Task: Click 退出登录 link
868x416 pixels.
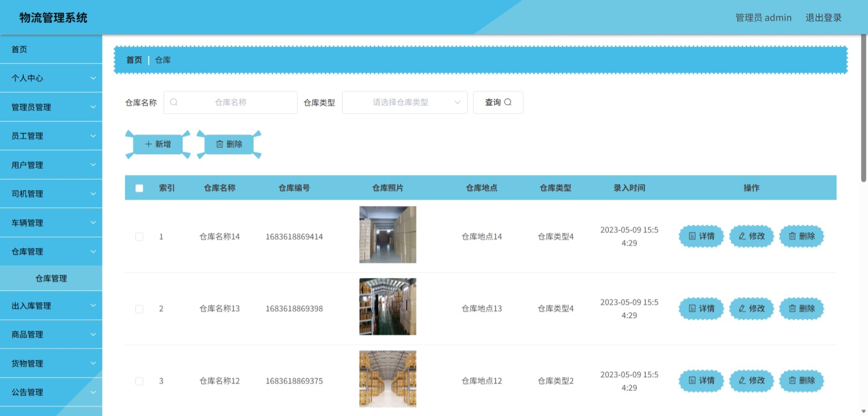Action: tap(823, 18)
